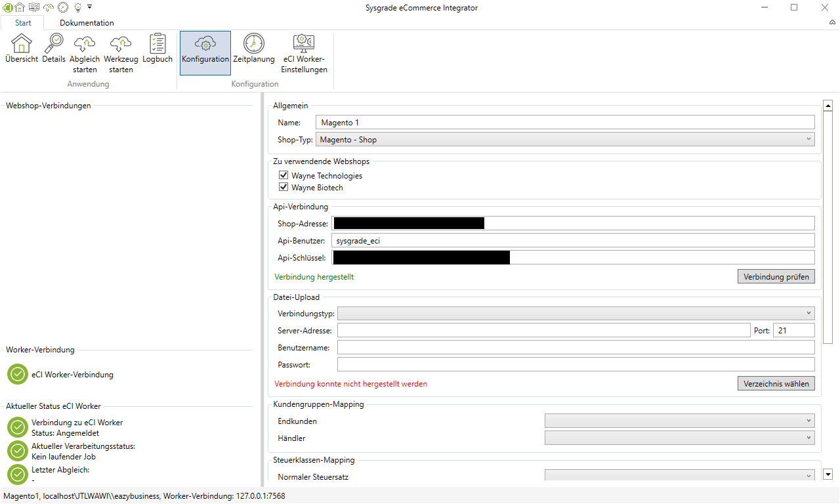Click the eCI Worker-Verbindung green check icon
This screenshot has height=504, width=840.
(x=18, y=374)
